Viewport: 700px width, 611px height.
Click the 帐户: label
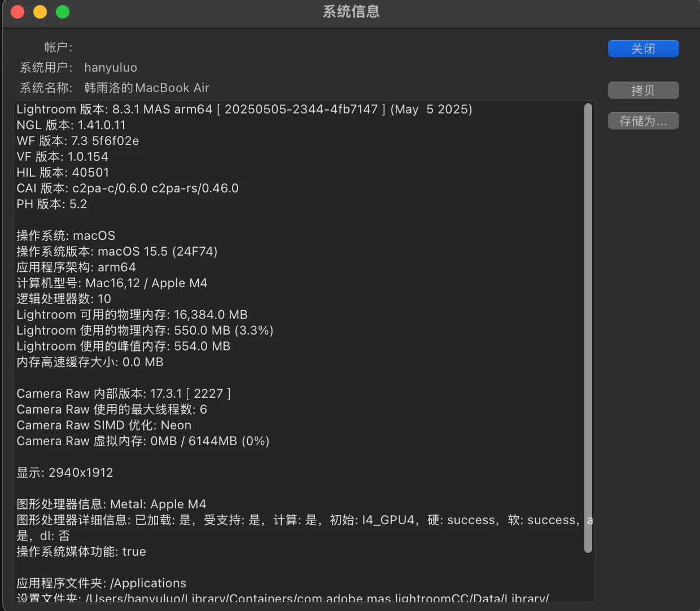click(x=59, y=47)
